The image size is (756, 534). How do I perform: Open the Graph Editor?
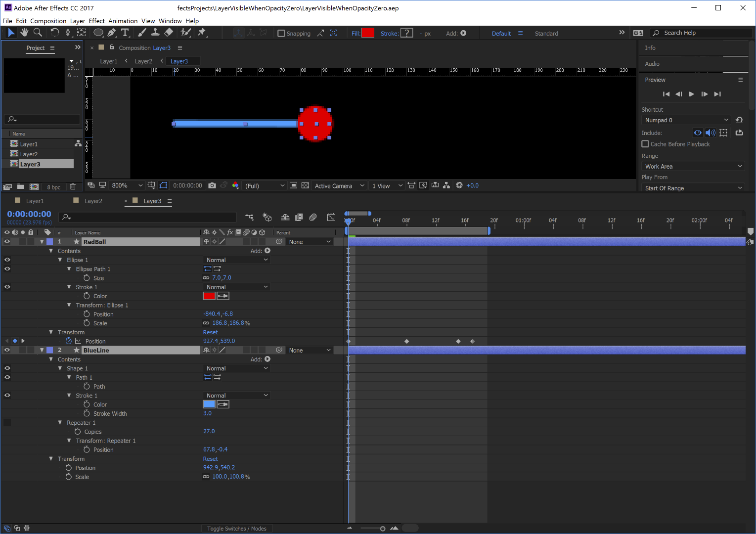[331, 217]
